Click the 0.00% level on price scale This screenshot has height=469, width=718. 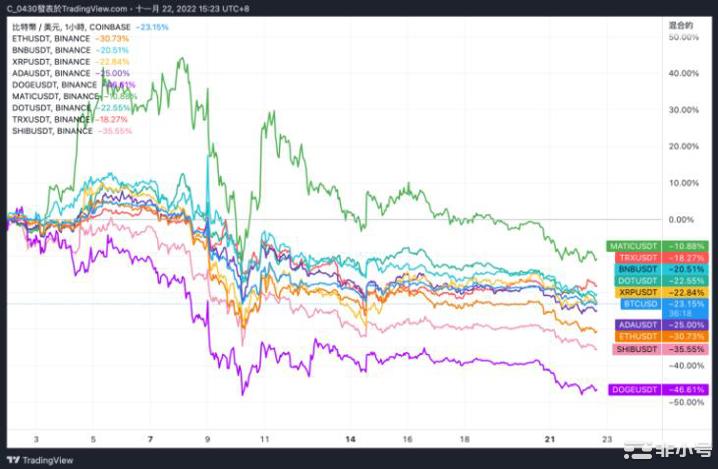point(681,219)
